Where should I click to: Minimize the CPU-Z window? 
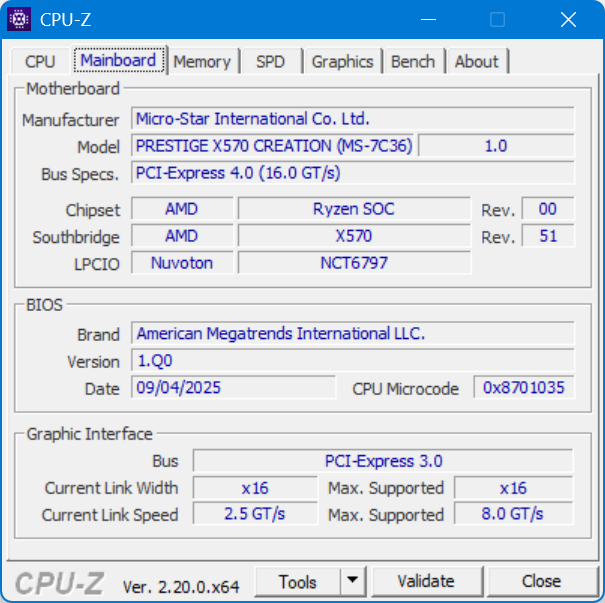428,19
